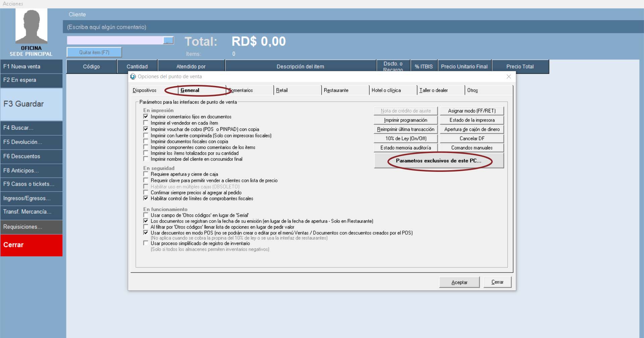
Task: Click the small browse button beside search field
Action: [x=168, y=41]
